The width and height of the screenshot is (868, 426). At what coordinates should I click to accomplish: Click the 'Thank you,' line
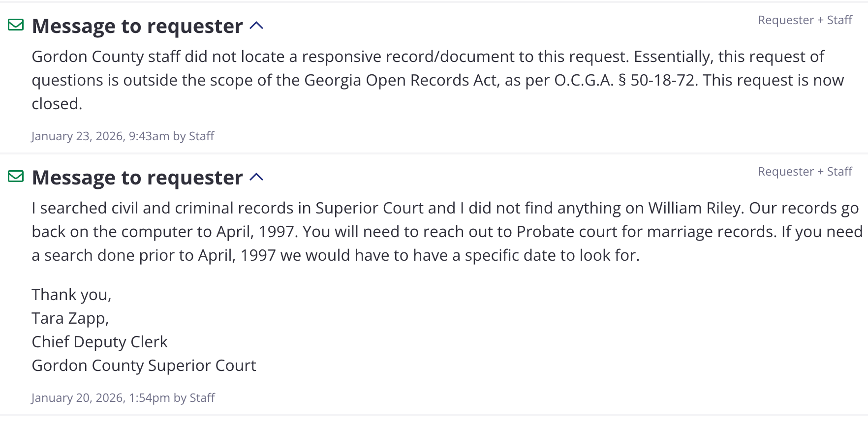click(x=71, y=295)
